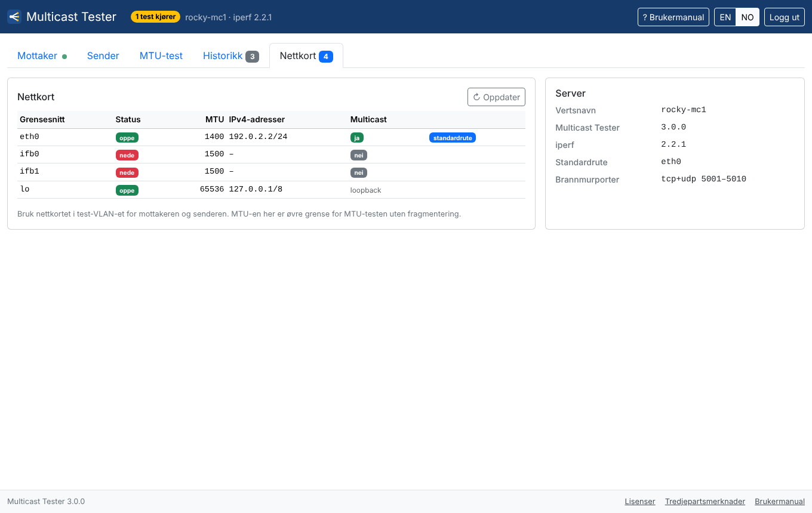The height and width of the screenshot is (513, 812).
Task: Click the Server panel heading
Action: point(570,93)
